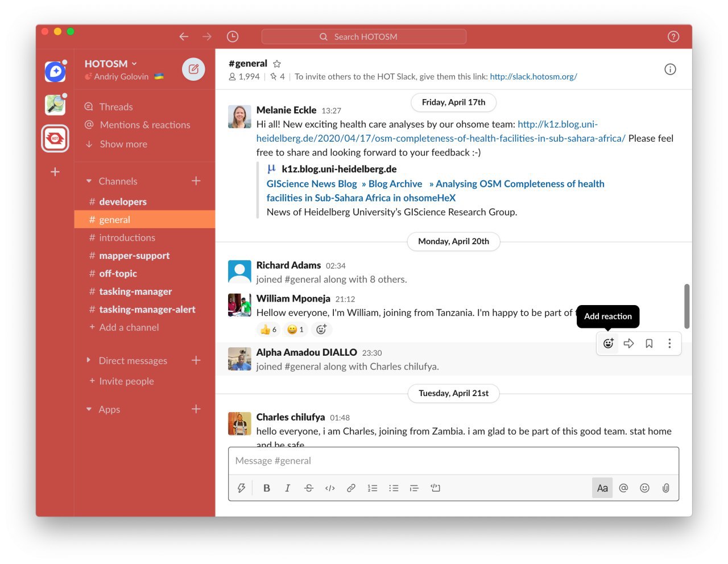728x564 pixels.
Task: Open the emoji picker in composer
Action: coord(644,488)
